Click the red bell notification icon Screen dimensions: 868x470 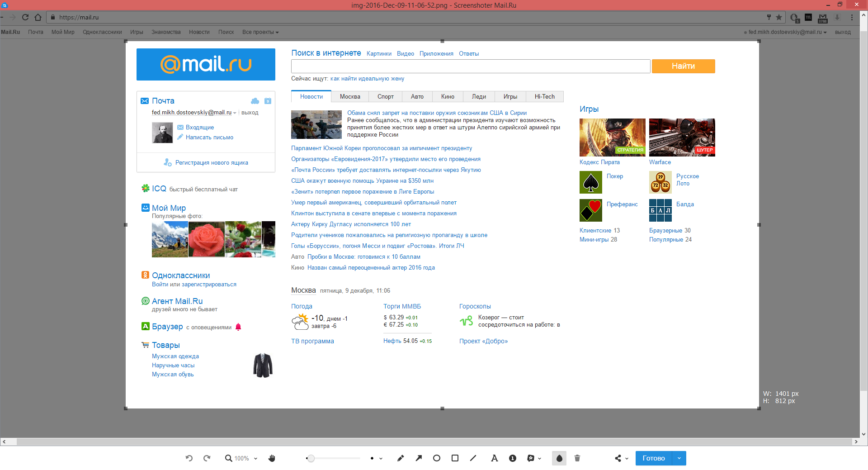(238, 327)
